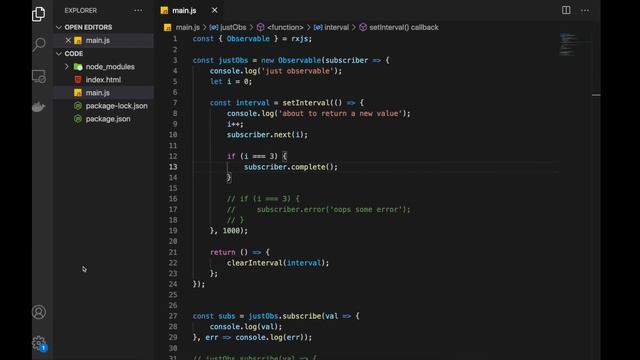640x360 pixels.
Task: Click line number 27 in gutter
Action: click(173, 316)
